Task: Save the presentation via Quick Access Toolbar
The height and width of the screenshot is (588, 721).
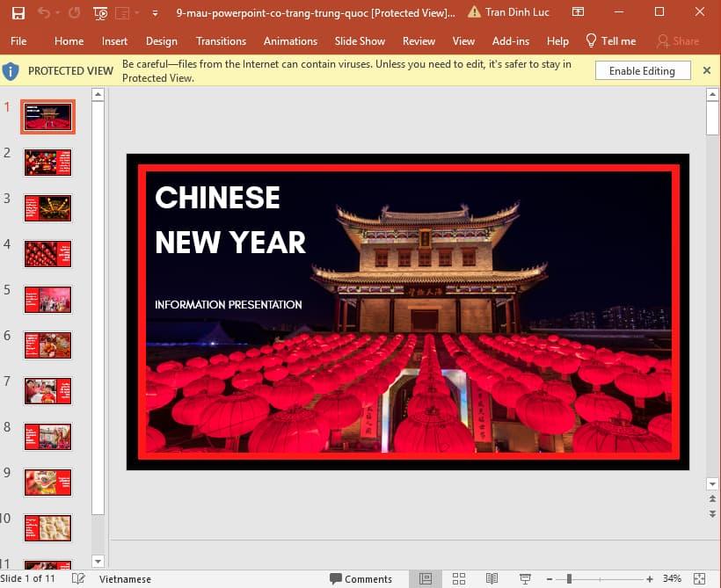Action: (19, 12)
